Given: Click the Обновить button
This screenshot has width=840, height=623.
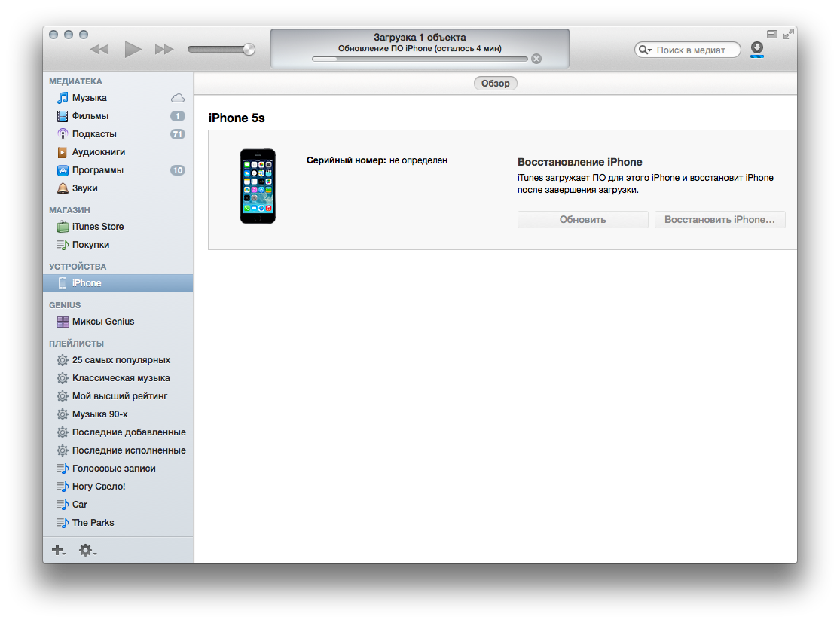Looking at the screenshot, I should click(583, 220).
